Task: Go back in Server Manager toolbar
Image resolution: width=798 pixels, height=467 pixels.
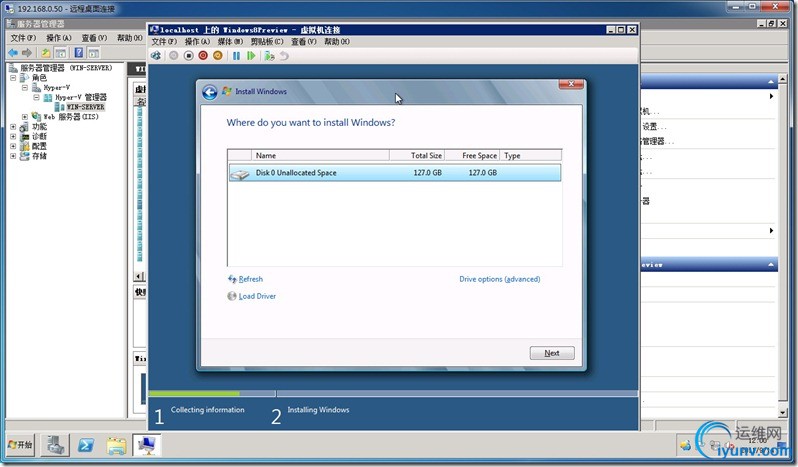Action: [x=13, y=52]
